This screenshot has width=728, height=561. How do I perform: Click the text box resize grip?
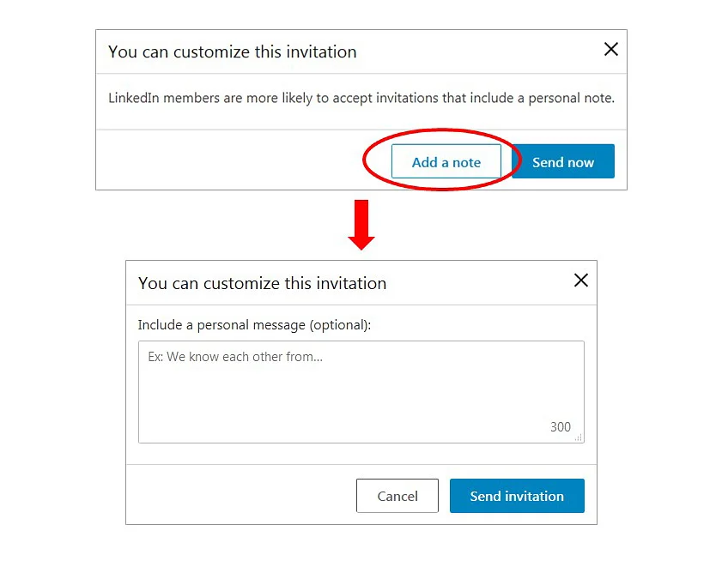click(578, 437)
